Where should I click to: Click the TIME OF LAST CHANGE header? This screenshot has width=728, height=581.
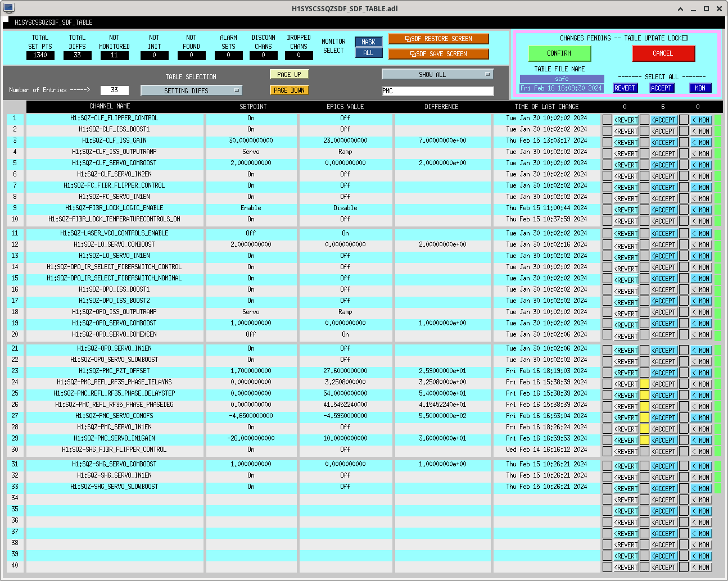(x=546, y=106)
